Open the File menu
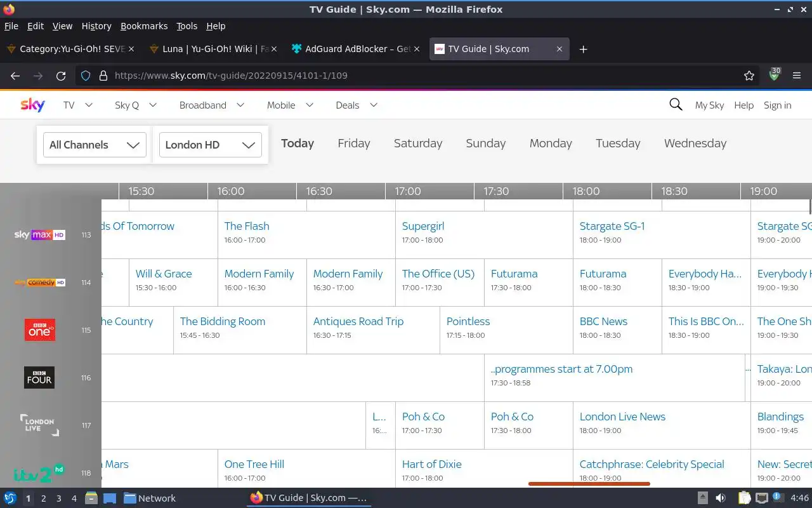This screenshot has width=812, height=508. [11, 26]
